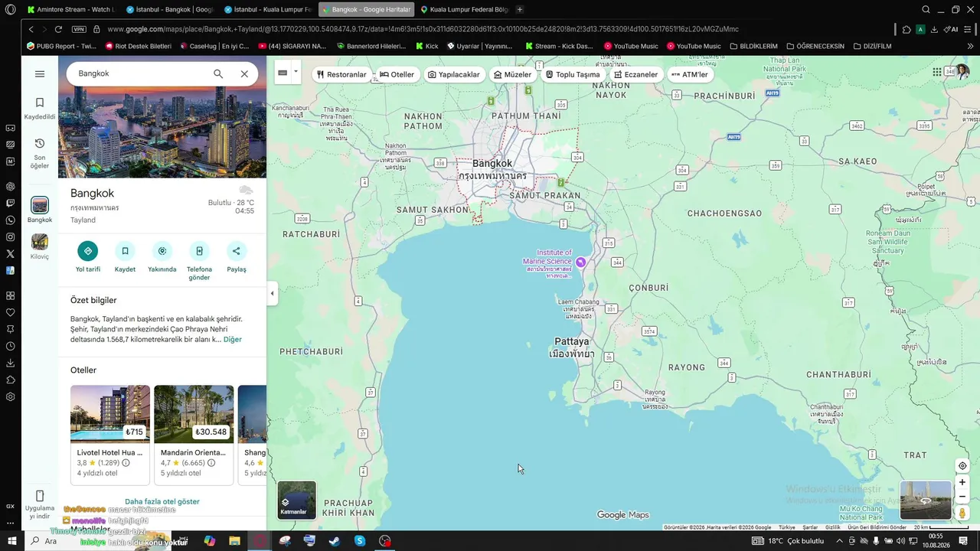This screenshot has height=551, width=980.
Task: Filter map by Toplu Taşıma chip
Action: coord(573,74)
